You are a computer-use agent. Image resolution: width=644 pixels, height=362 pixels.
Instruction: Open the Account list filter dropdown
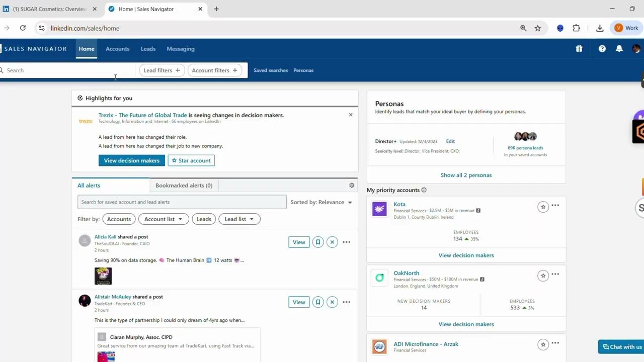tap(163, 219)
